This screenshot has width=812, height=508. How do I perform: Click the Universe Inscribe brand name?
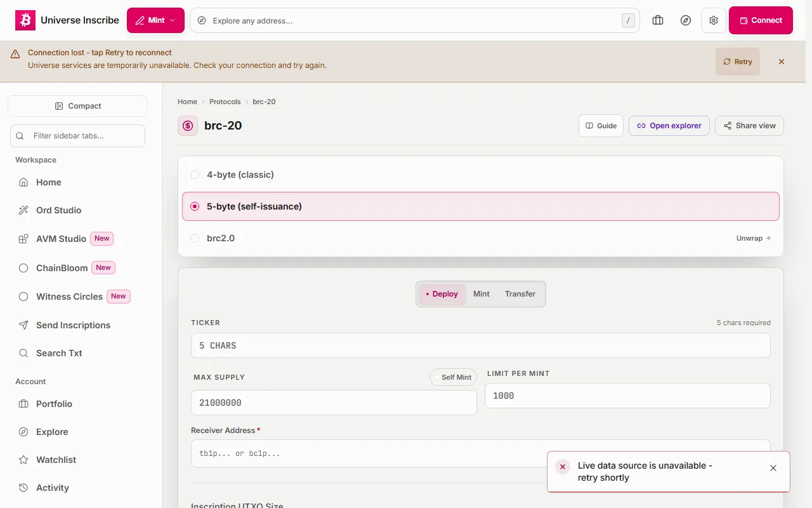[80, 20]
